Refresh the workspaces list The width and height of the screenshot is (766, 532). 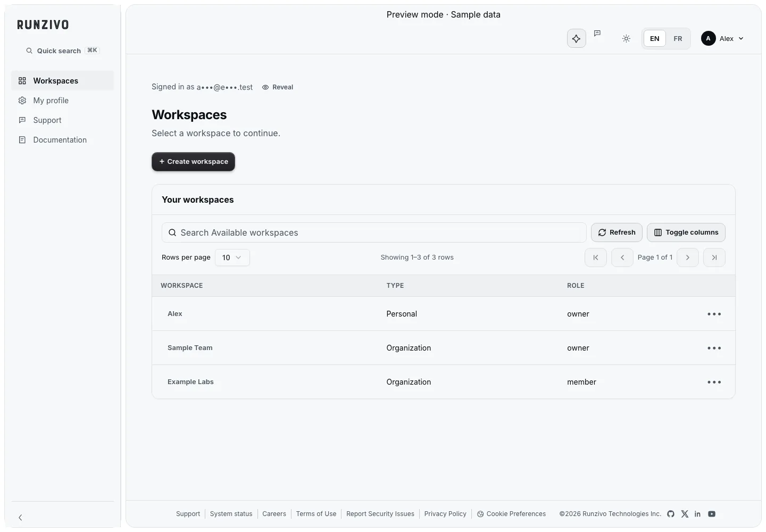tap(617, 232)
